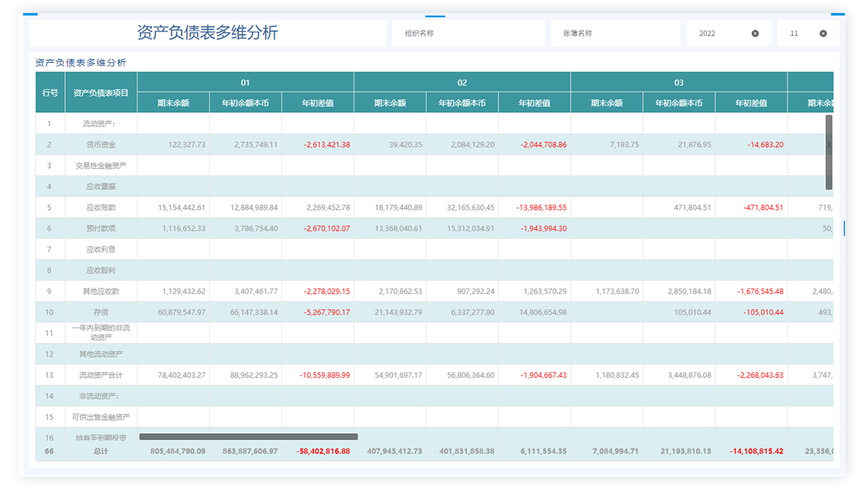Click 期末余额 header under group 01
This screenshot has height=488, width=868.
point(173,103)
